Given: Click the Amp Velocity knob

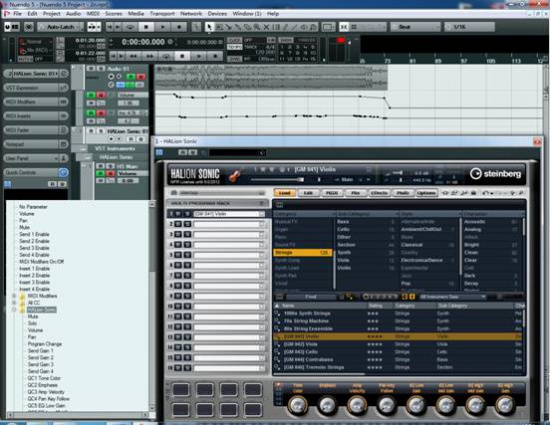Looking at the screenshot, I should (x=357, y=405).
